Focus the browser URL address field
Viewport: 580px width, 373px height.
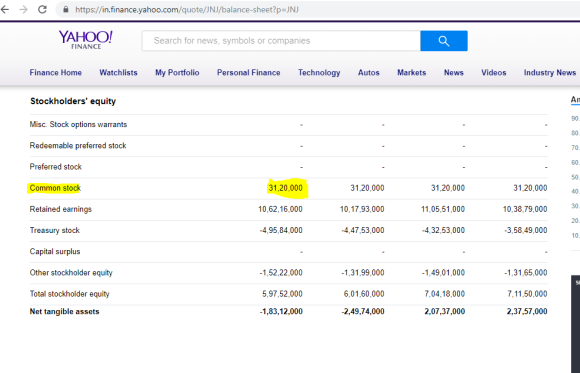tap(318, 9)
